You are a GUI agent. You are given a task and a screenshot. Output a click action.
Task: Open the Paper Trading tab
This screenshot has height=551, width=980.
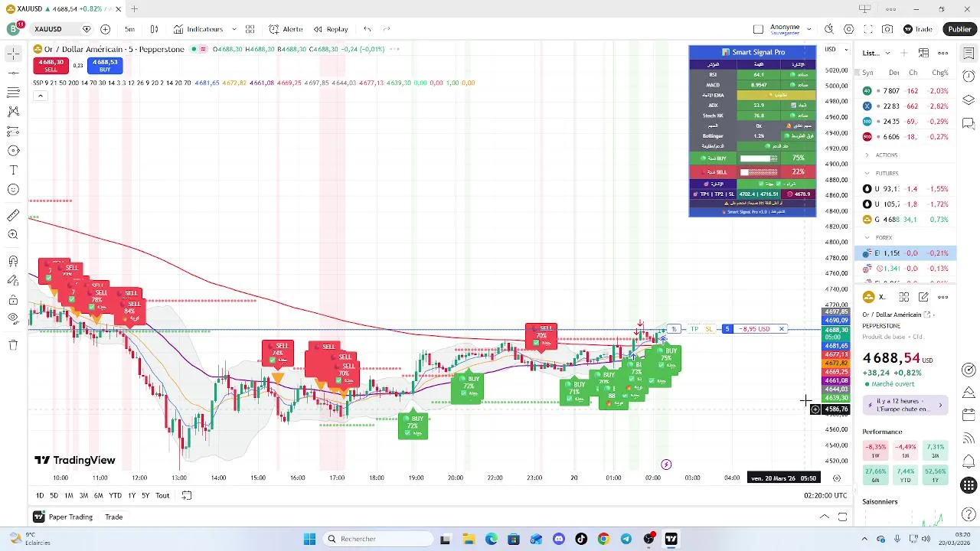[64, 517]
